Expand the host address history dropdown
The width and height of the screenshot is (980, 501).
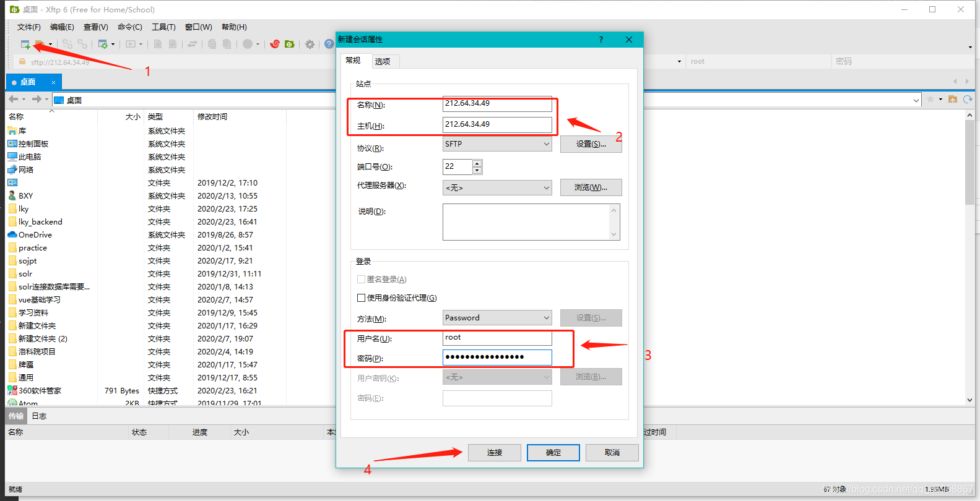(x=679, y=61)
